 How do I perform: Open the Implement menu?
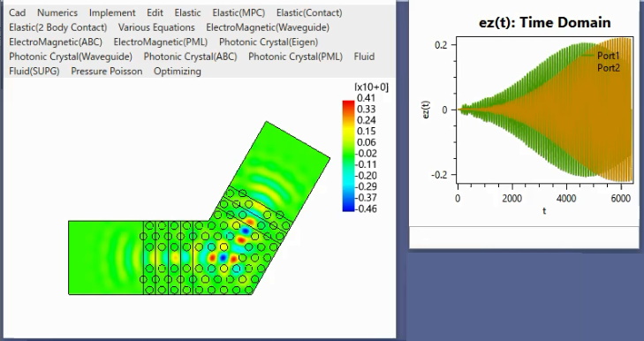click(112, 12)
